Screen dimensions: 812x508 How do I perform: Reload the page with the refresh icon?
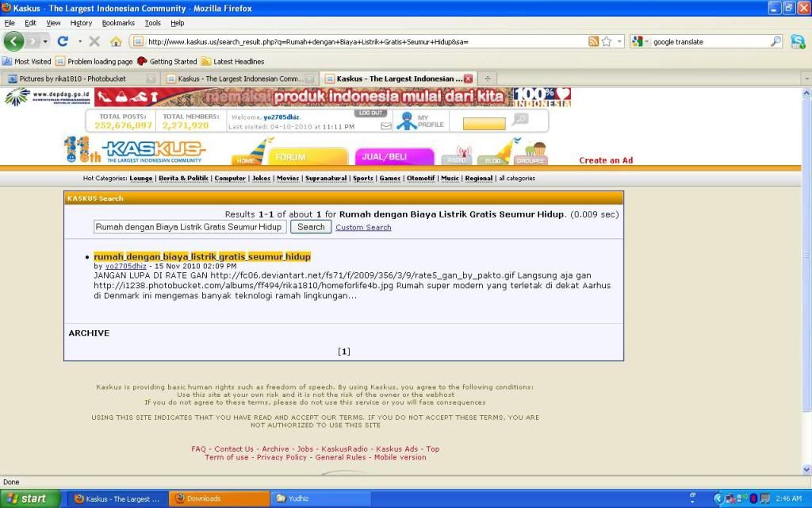click(x=63, y=41)
